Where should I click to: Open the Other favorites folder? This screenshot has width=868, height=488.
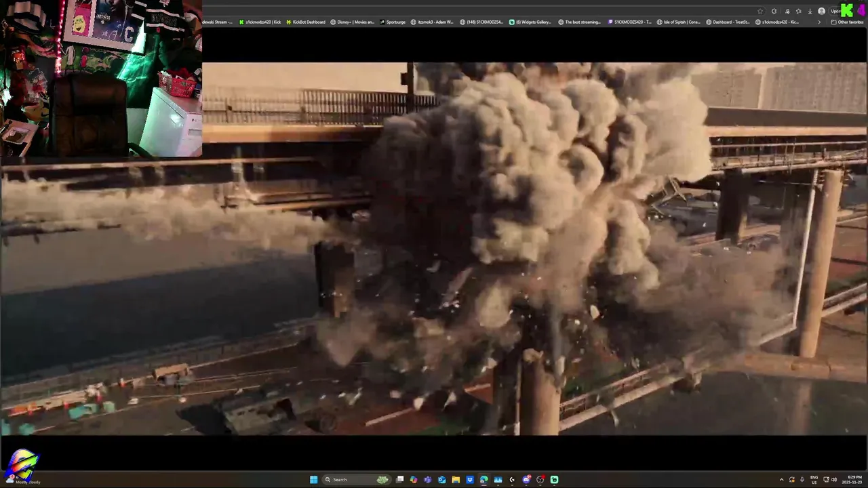click(x=847, y=22)
